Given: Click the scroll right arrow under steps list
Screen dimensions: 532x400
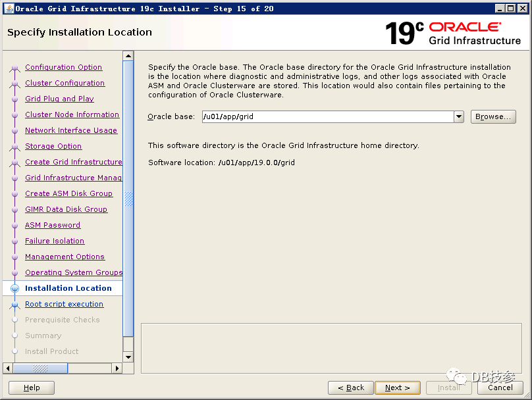Looking at the screenshot, I should (118, 368).
